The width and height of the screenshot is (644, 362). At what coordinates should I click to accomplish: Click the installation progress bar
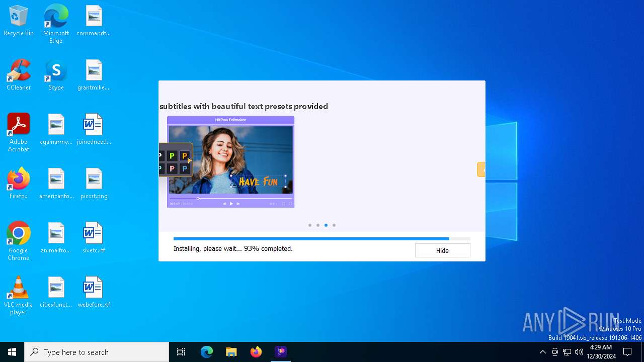click(x=322, y=239)
